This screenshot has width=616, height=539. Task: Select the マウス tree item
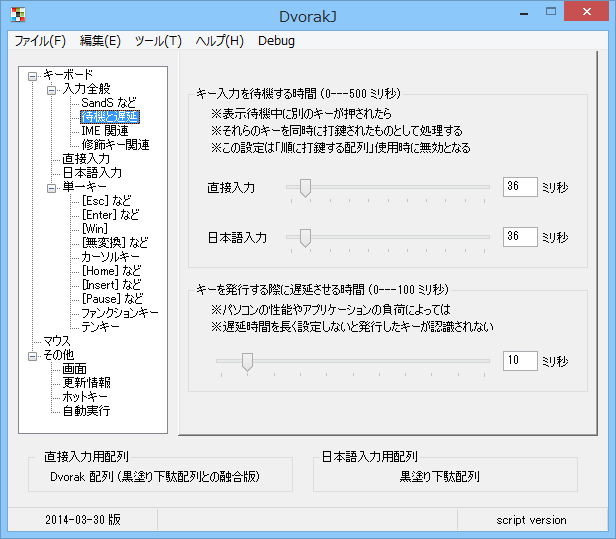pos(57,341)
